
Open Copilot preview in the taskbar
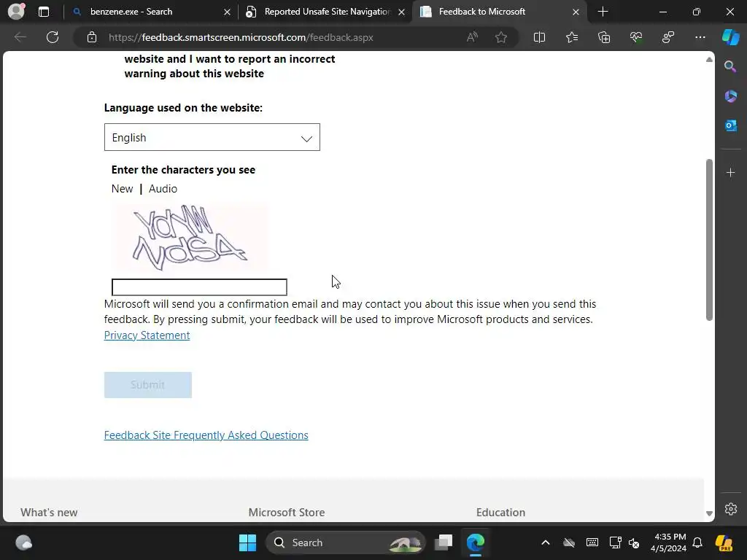tap(724, 542)
